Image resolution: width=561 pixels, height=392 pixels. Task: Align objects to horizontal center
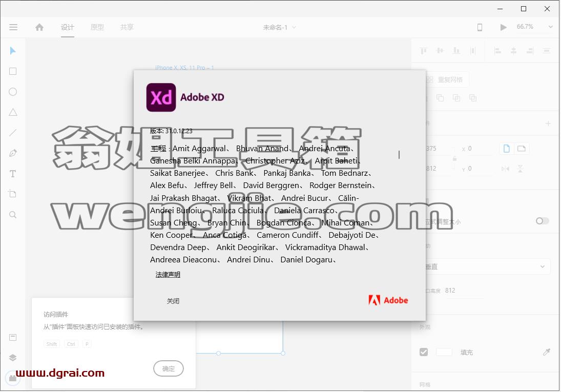(x=513, y=51)
